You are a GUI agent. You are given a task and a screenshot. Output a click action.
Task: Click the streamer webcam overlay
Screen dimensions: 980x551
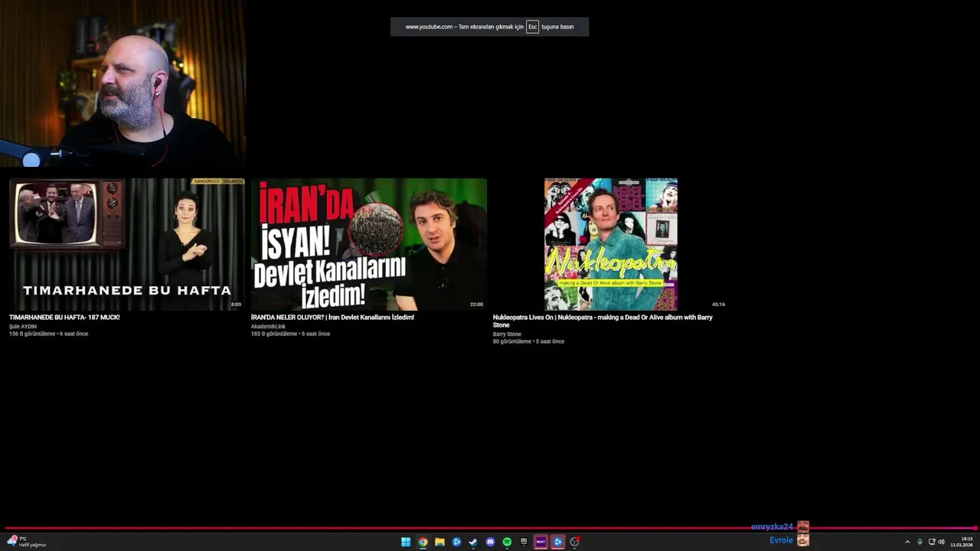click(122, 84)
